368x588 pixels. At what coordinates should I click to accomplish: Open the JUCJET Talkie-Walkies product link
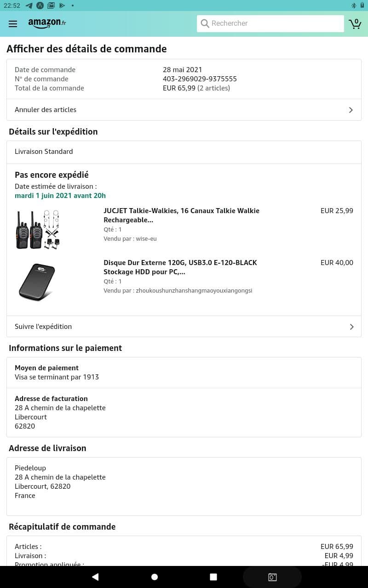[181, 215]
